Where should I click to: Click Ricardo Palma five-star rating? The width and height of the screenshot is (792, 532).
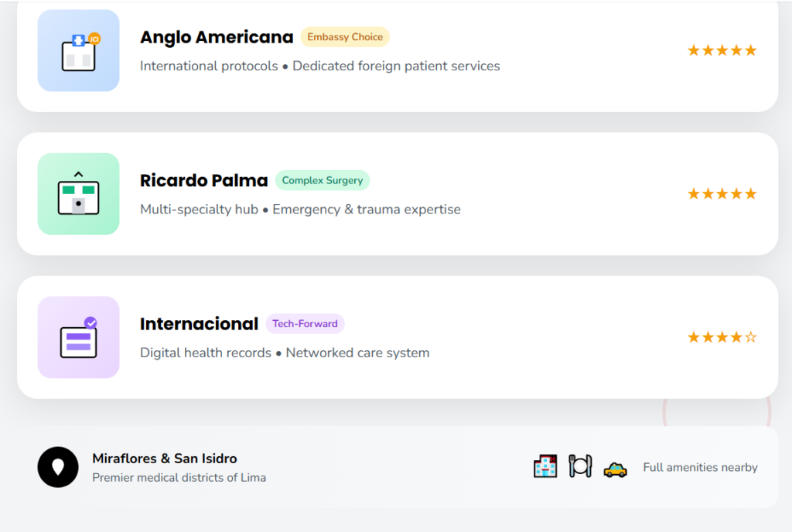point(722,194)
